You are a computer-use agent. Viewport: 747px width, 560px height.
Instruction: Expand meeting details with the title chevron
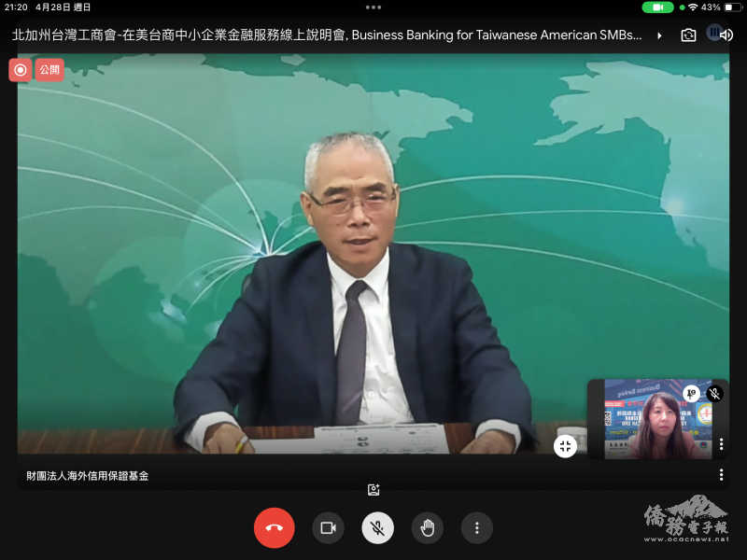[x=660, y=35]
